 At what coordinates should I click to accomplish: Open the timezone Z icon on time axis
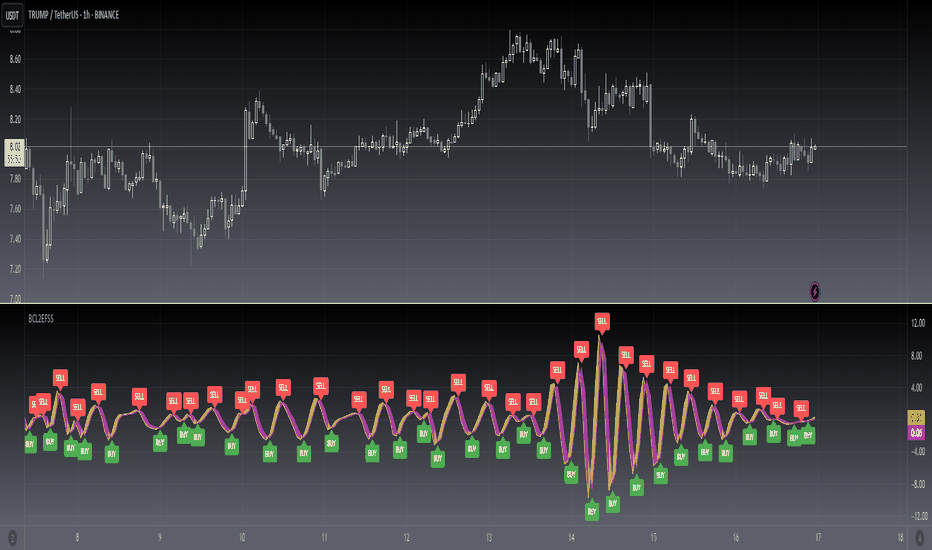pyautogui.click(x=12, y=538)
